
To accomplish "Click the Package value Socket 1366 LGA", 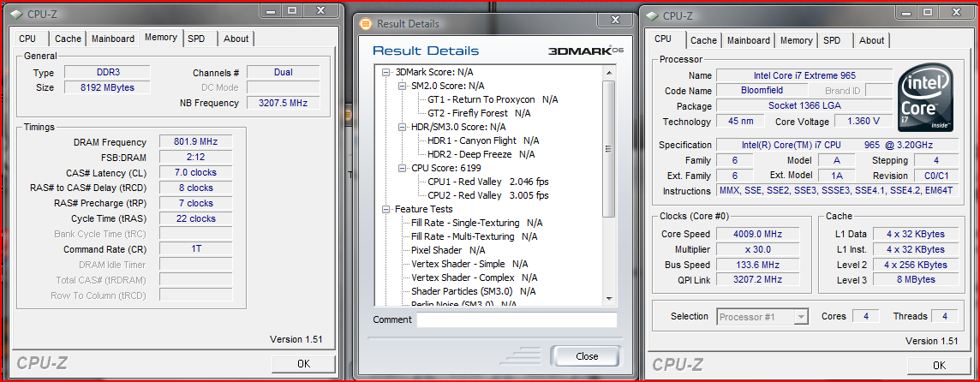I will pyautogui.click(x=804, y=105).
